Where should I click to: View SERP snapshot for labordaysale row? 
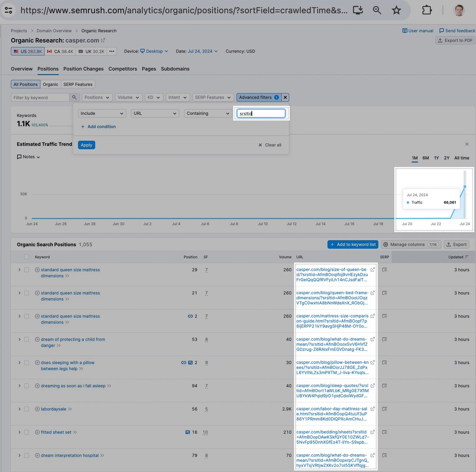pyautogui.click(x=384, y=409)
